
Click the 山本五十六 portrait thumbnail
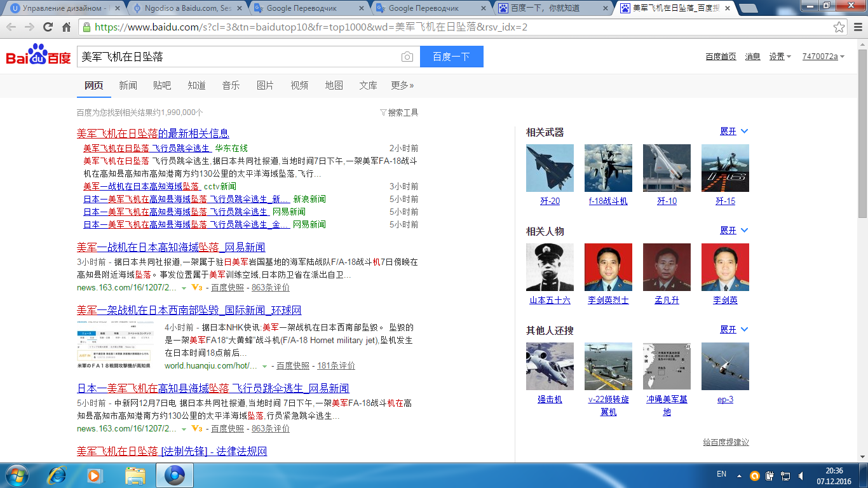click(x=550, y=267)
